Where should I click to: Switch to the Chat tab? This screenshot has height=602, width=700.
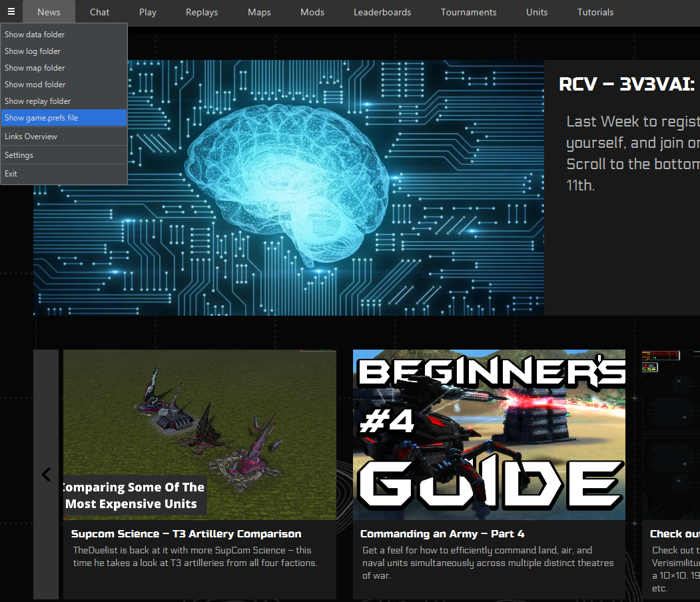click(99, 12)
